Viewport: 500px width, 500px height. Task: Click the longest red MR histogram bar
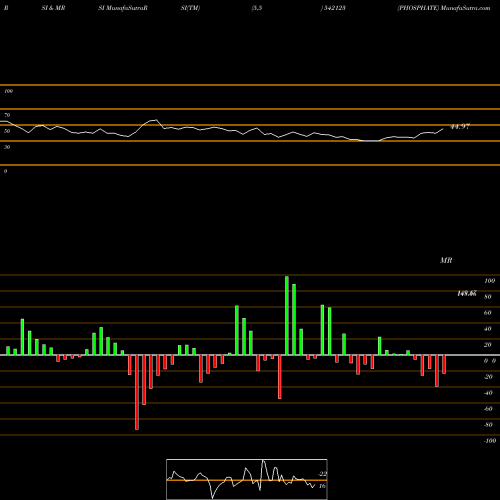(x=137, y=392)
